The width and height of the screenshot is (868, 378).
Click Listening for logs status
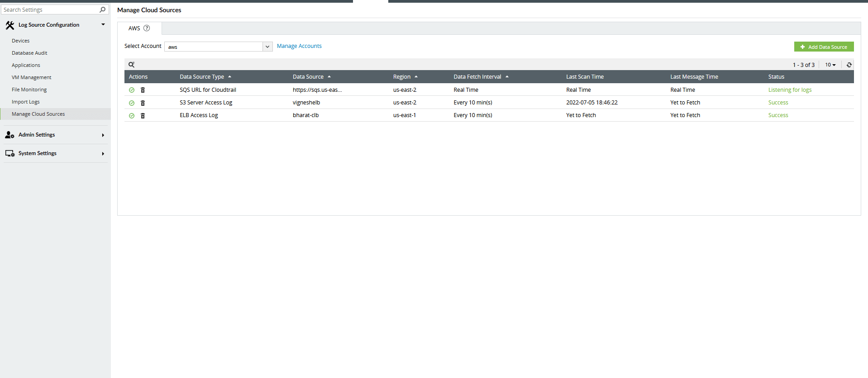(790, 90)
